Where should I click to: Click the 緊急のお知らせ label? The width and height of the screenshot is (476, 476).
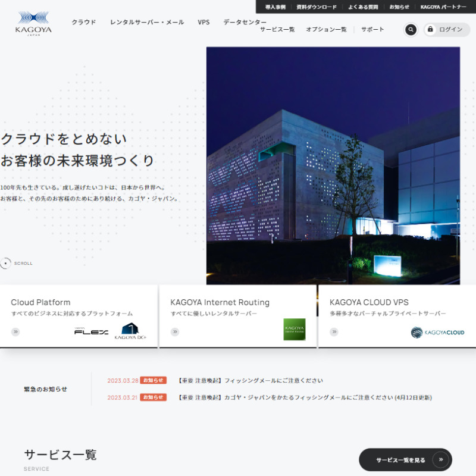(46, 389)
